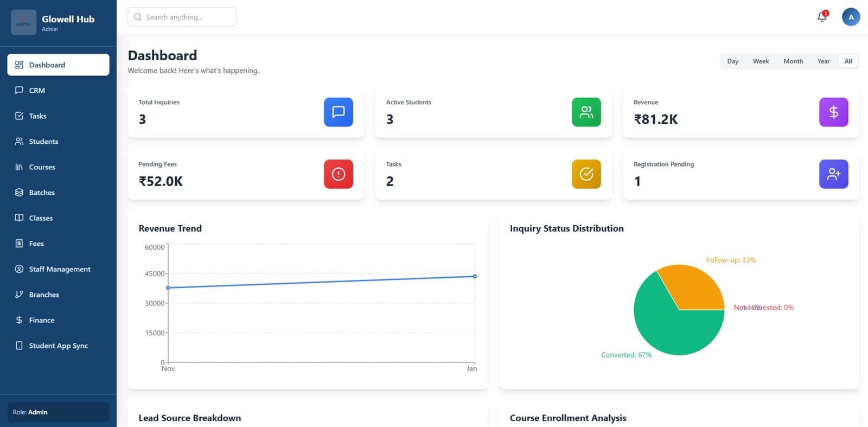Click the Finance dollar sign icon
The image size is (868, 427).
pos(19,320)
